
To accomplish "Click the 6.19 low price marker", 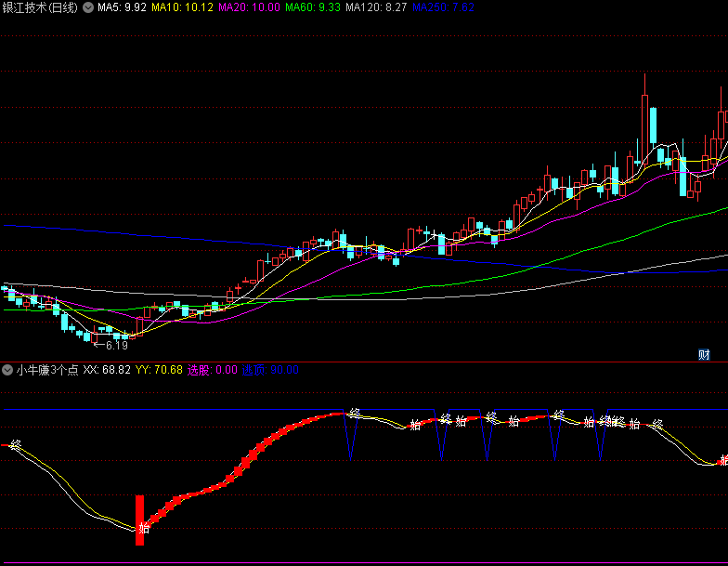I will (x=111, y=346).
